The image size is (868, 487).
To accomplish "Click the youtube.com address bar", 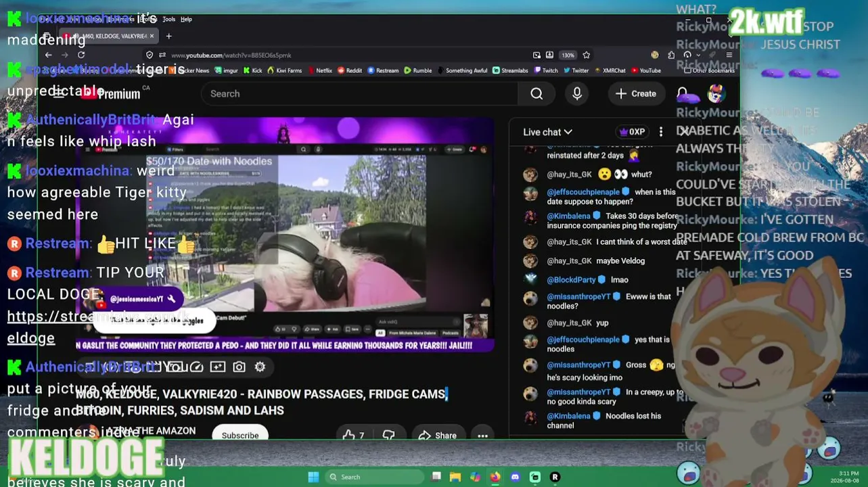I will pos(338,55).
